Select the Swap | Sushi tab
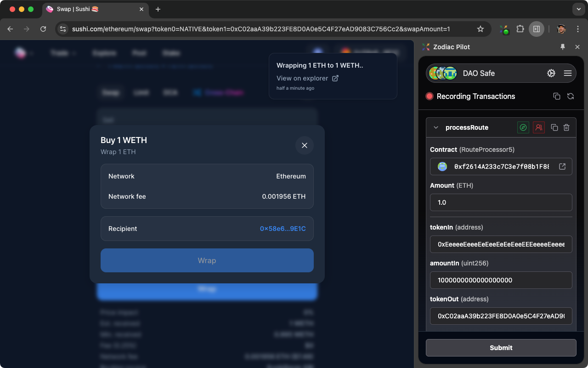This screenshot has width=588, height=368. click(96, 9)
